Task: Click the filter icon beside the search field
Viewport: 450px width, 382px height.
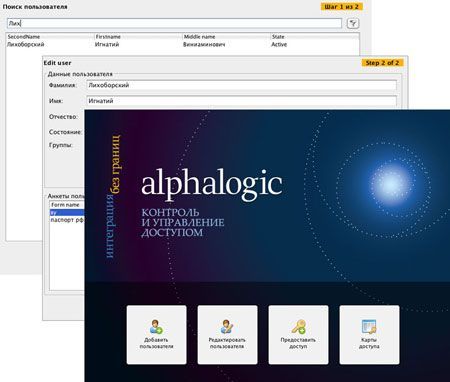Action: [x=353, y=23]
